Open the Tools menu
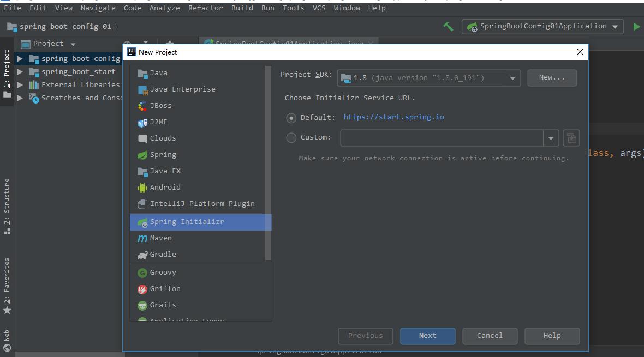 click(x=293, y=8)
